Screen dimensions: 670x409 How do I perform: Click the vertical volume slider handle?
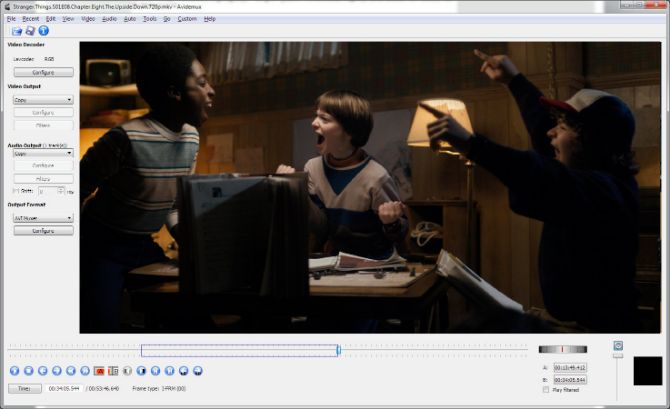coord(618,356)
